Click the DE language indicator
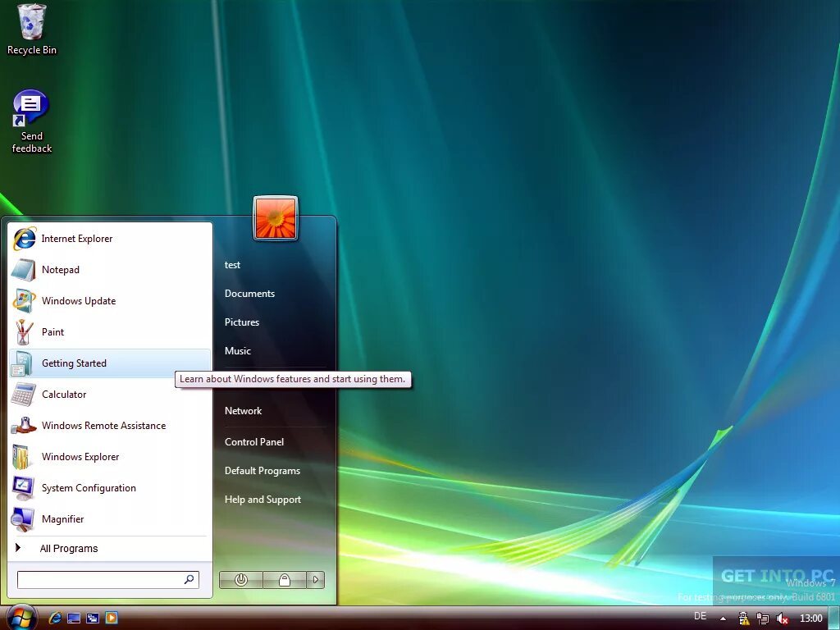 [x=700, y=616]
